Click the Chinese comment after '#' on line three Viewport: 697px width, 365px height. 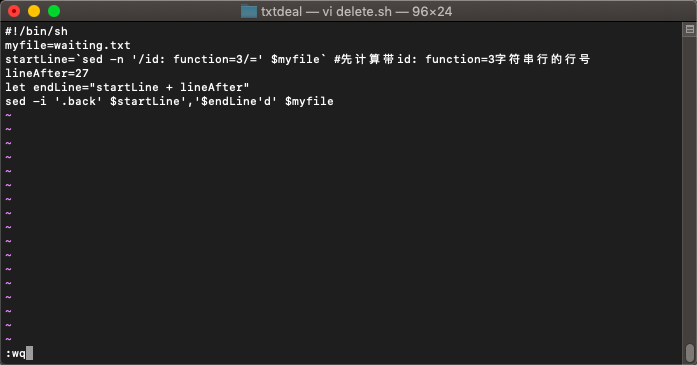462,59
